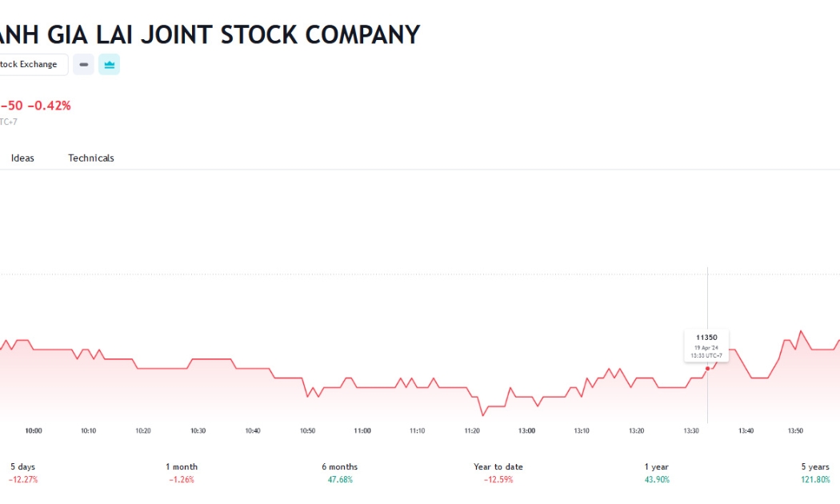The image size is (840, 504).
Task: Click the 13:00 time axis label
Action: (x=526, y=430)
